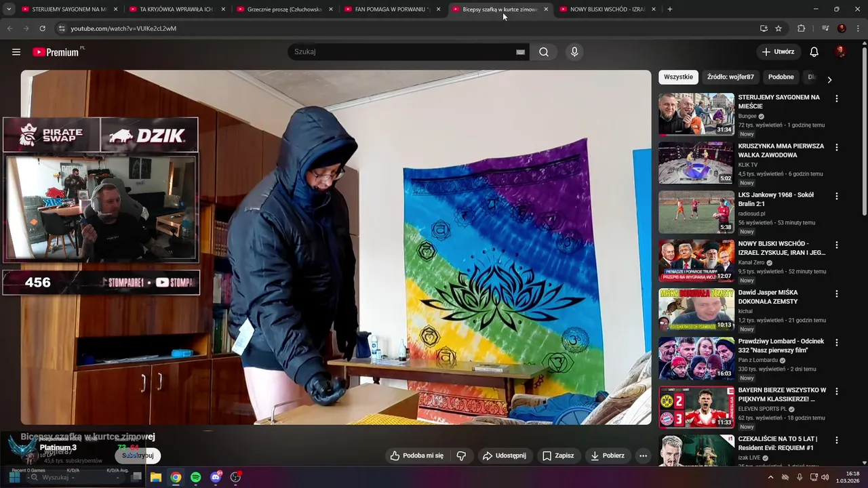Image resolution: width=868 pixels, height=488 pixels.
Task: Open the YouTube hamburger guide menu
Action: coord(16,52)
